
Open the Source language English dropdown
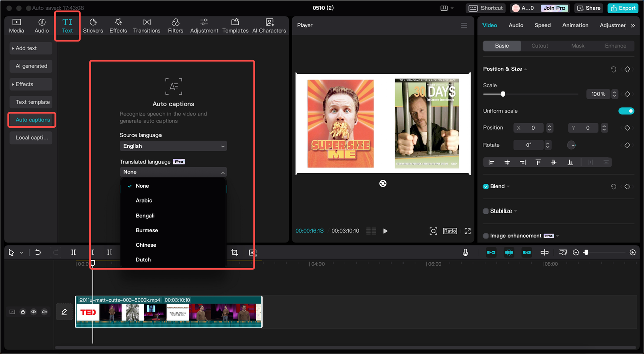point(174,146)
